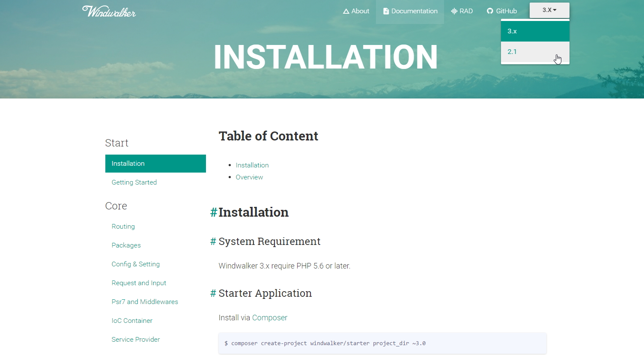Select version 2.1 in dropdown
644x355 pixels.
tap(535, 52)
